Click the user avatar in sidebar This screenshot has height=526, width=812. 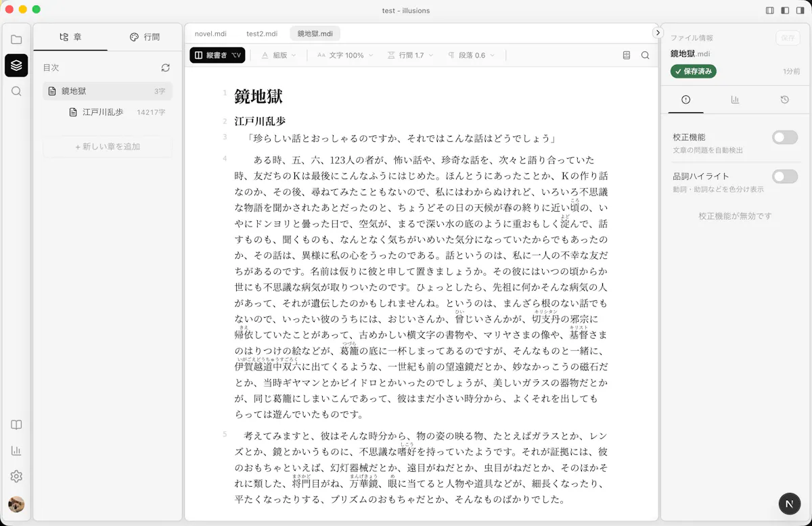[16, 504]
